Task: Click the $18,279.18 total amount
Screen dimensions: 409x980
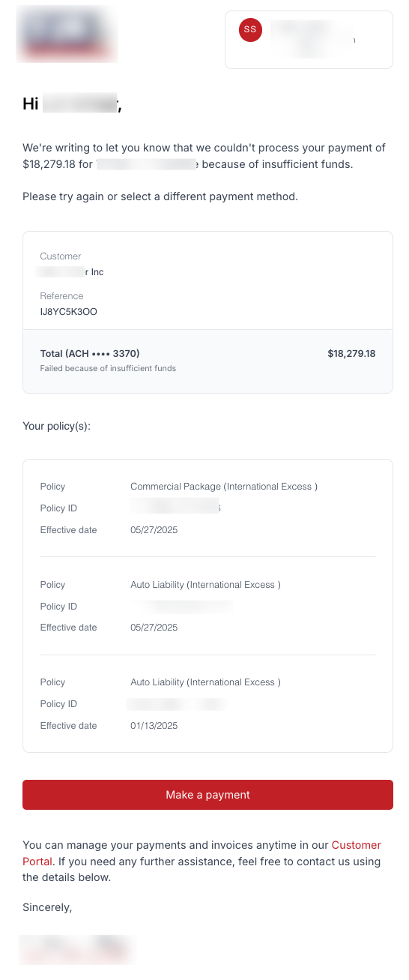Action: [351, 353]
